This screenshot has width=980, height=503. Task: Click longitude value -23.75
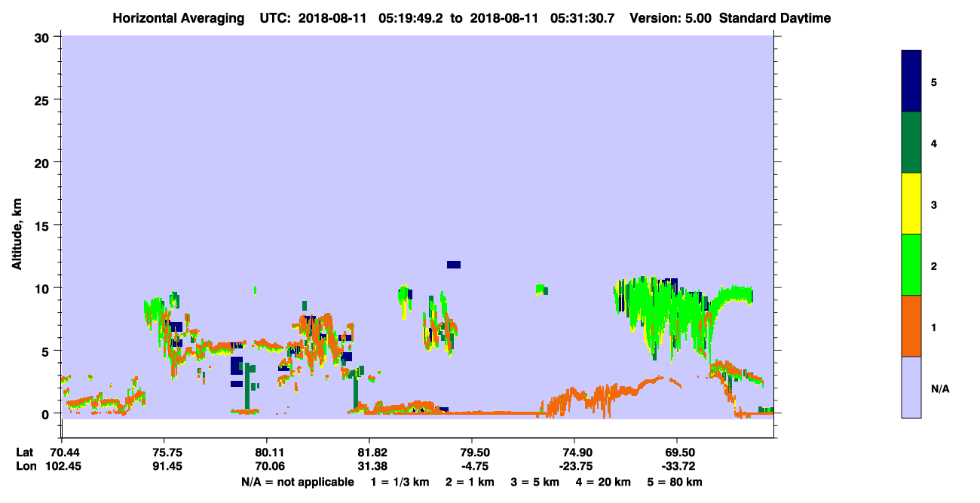(x=574, y=465)
